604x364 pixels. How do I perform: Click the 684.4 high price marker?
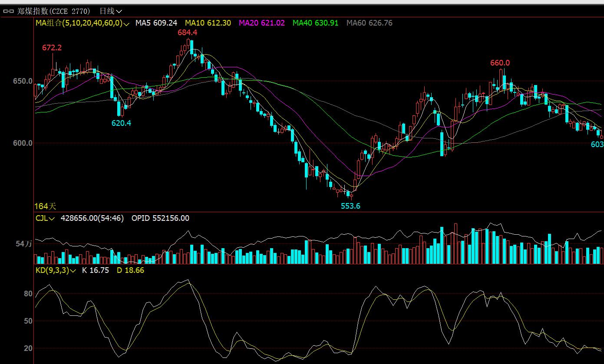click(x=187, y=33)
